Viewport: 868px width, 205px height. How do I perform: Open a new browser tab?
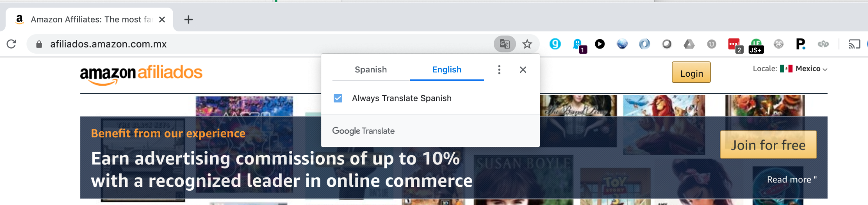[188, 20]
